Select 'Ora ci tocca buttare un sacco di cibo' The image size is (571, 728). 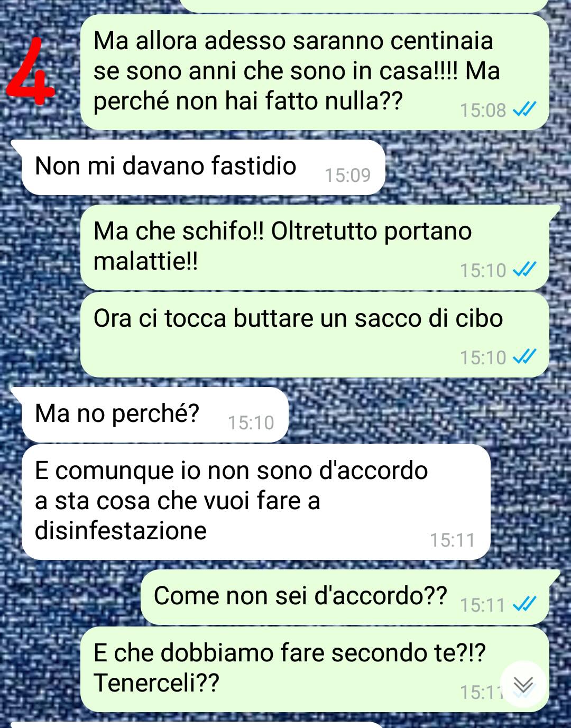[315, 335]
